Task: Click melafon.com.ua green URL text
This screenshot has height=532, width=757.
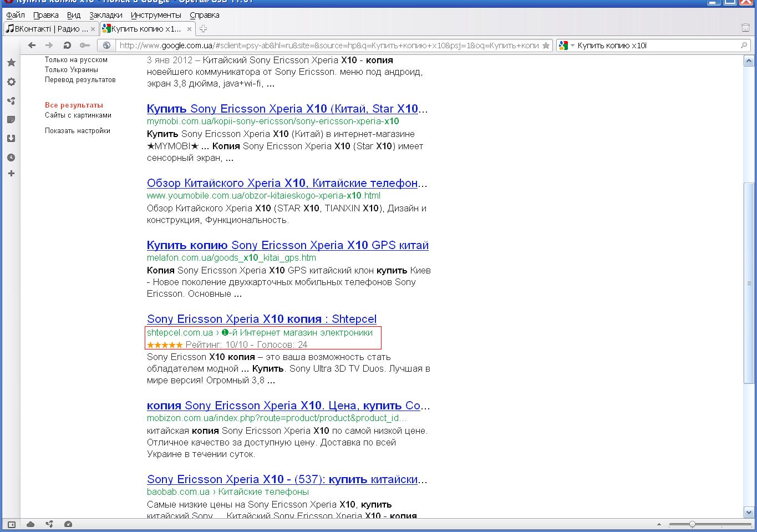Action: (x=231, y=258)
